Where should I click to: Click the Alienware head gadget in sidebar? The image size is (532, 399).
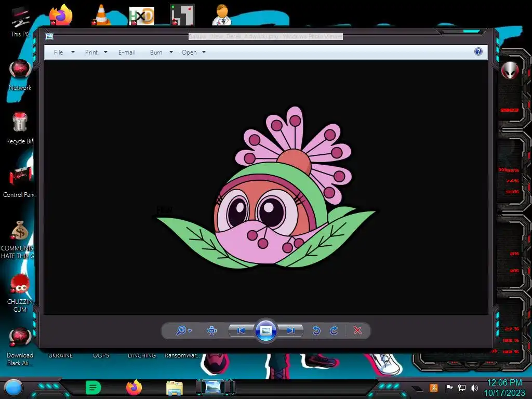pos(510,70)
